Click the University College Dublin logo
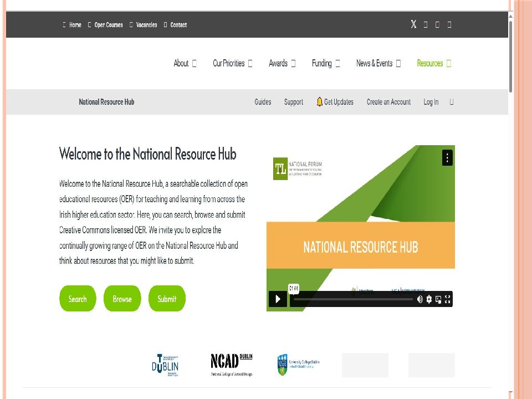This screenshot has height=399, width=532. pyautogui.click(x=298, y=365)
